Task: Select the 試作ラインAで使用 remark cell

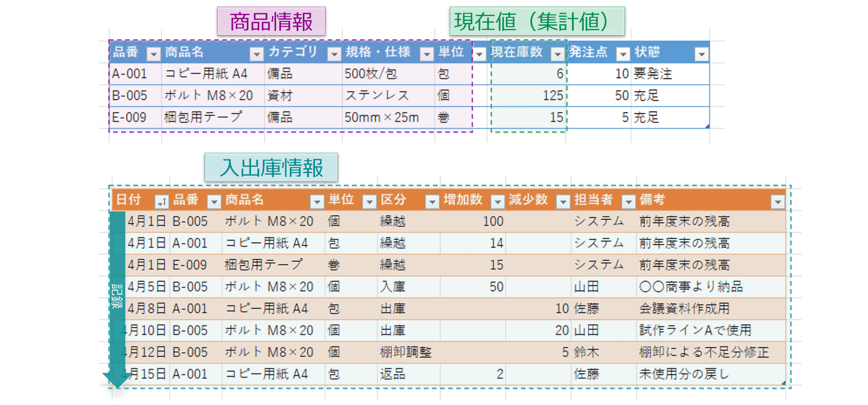Action: [x=711, y=330]
